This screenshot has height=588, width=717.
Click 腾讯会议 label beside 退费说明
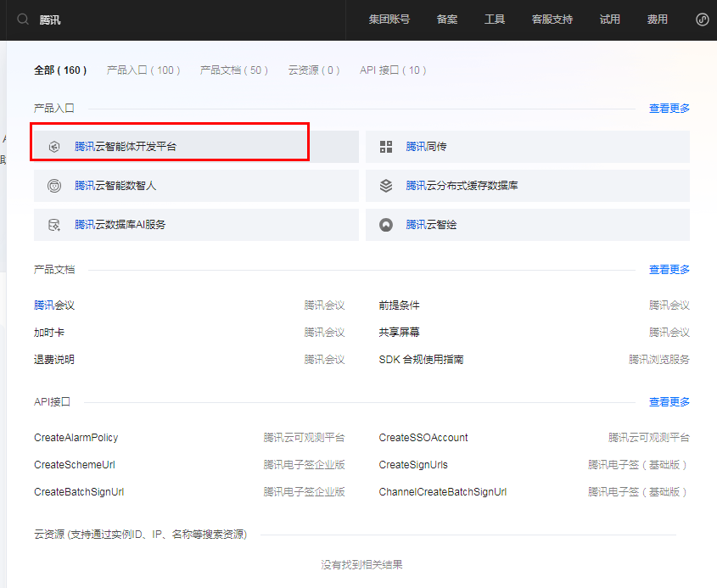324,360
